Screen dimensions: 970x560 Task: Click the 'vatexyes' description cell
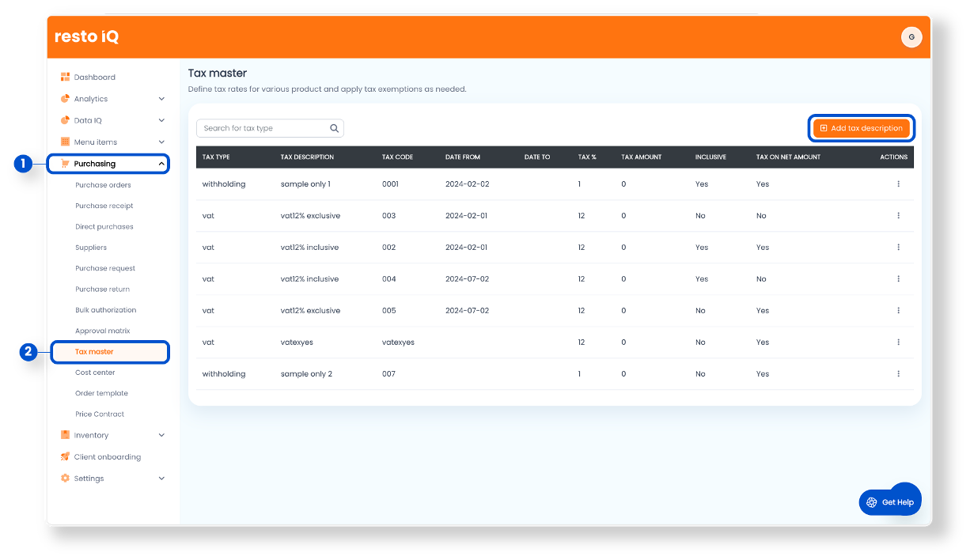coord(297,342)
